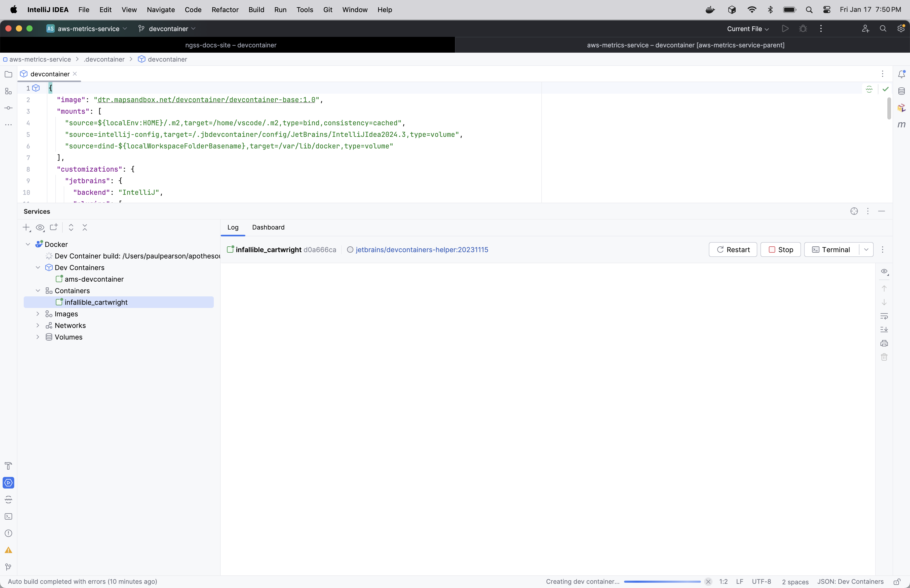910x588 pixels.
Task: Open the Maven tool window icon
Action: click(901, 125)
